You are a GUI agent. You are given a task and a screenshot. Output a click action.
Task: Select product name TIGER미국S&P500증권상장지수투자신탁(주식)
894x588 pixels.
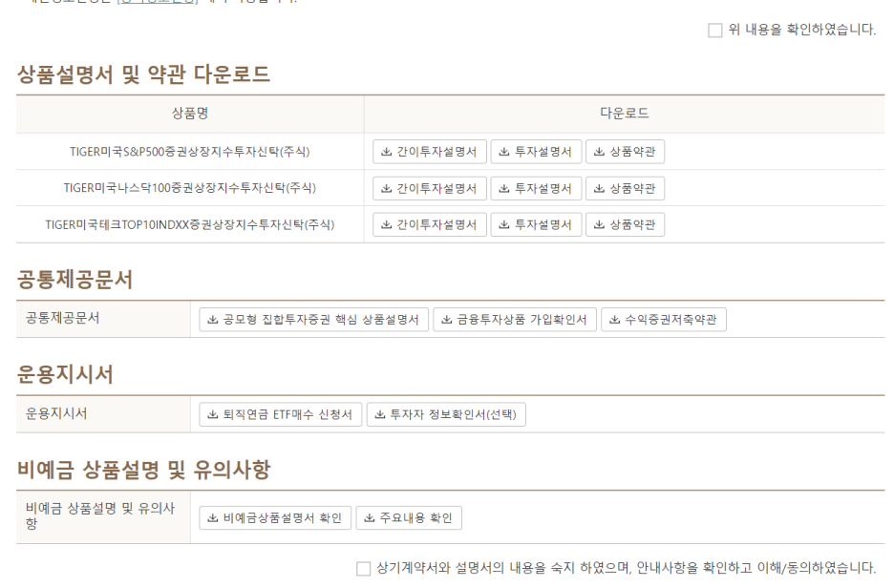pos(190,152)
